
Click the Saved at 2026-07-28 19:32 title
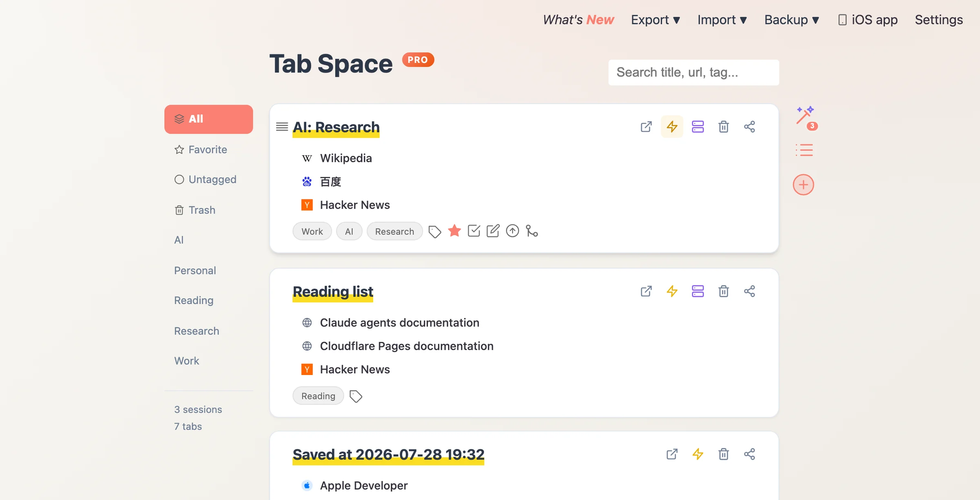point(388,455)
